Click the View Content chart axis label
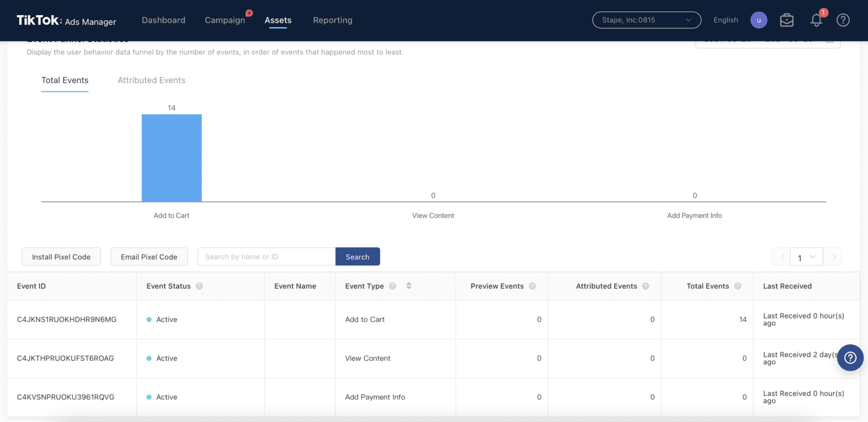 tap(433, 216)
